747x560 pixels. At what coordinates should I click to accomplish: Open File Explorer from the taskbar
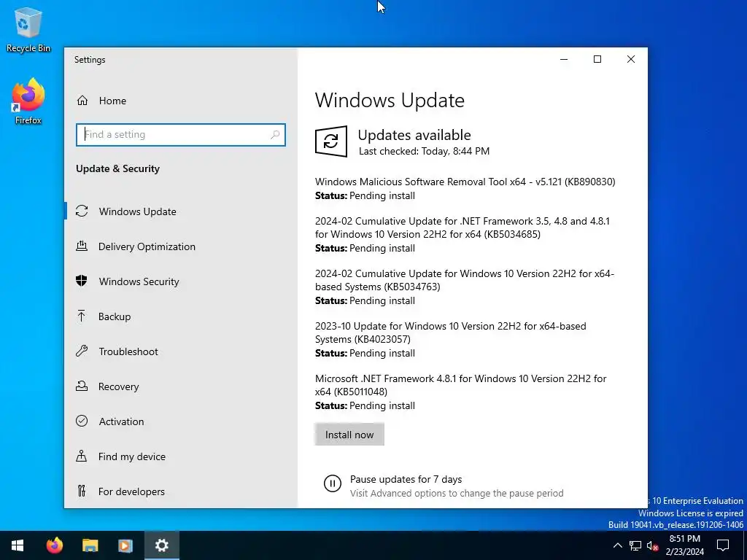(90, 545)
